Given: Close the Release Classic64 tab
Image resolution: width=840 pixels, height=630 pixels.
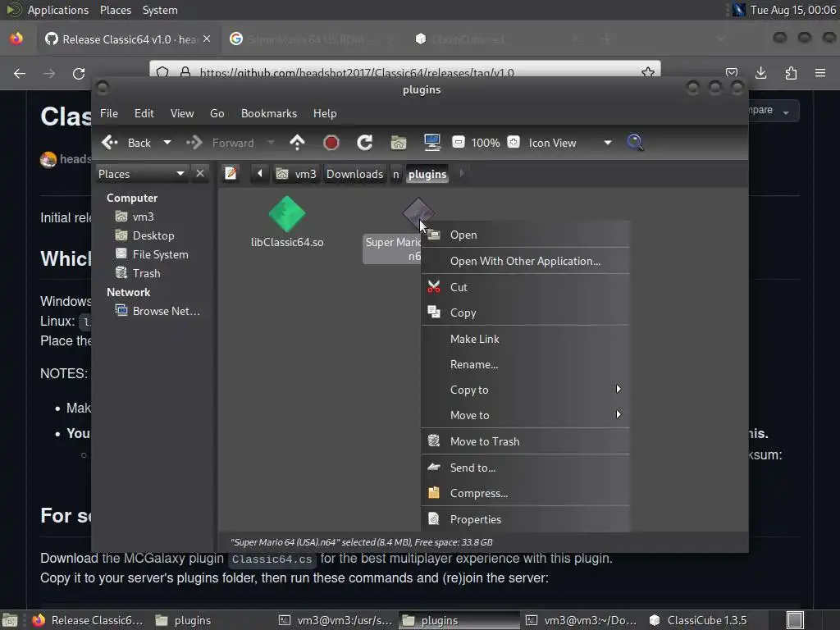Looking at the screenshot, I should 207,39.
